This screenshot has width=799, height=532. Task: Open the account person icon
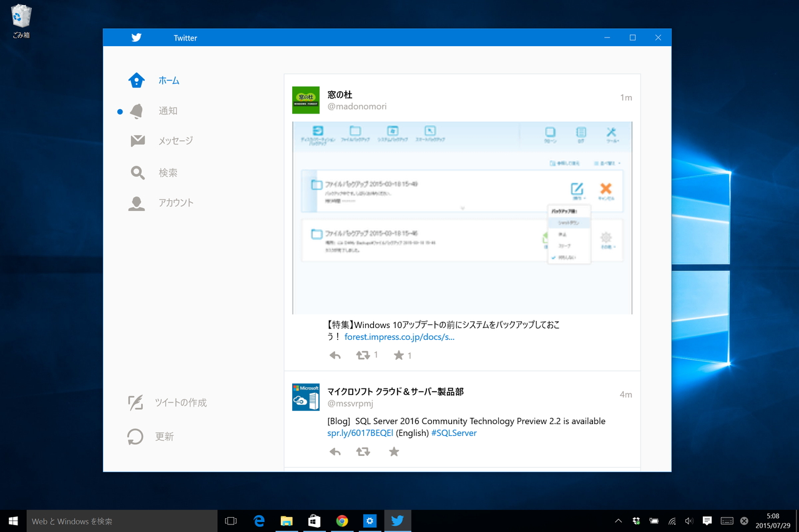(137, 203)
